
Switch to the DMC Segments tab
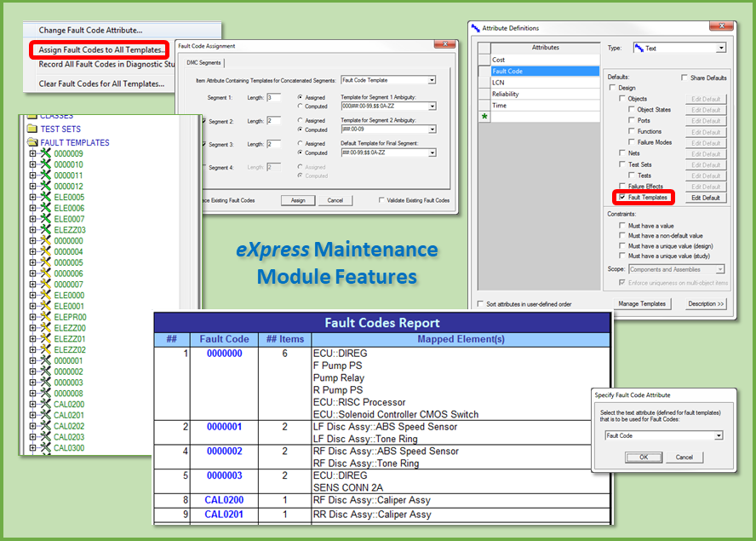[x=203, y=63]
